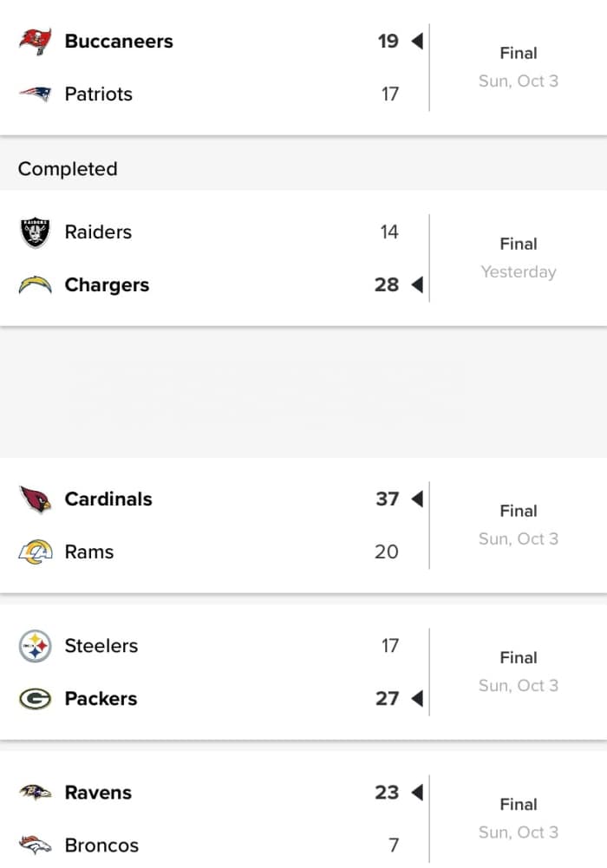Image resolution: width=607 pixels, height=868 pixels.
Task: Click the Cardinals team logo
Action: click(36, 499)
